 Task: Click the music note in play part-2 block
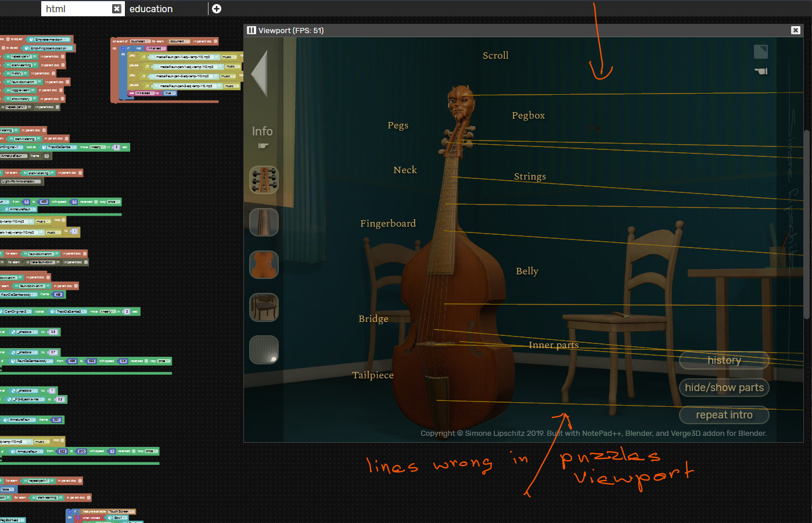[x=143, y=76]
